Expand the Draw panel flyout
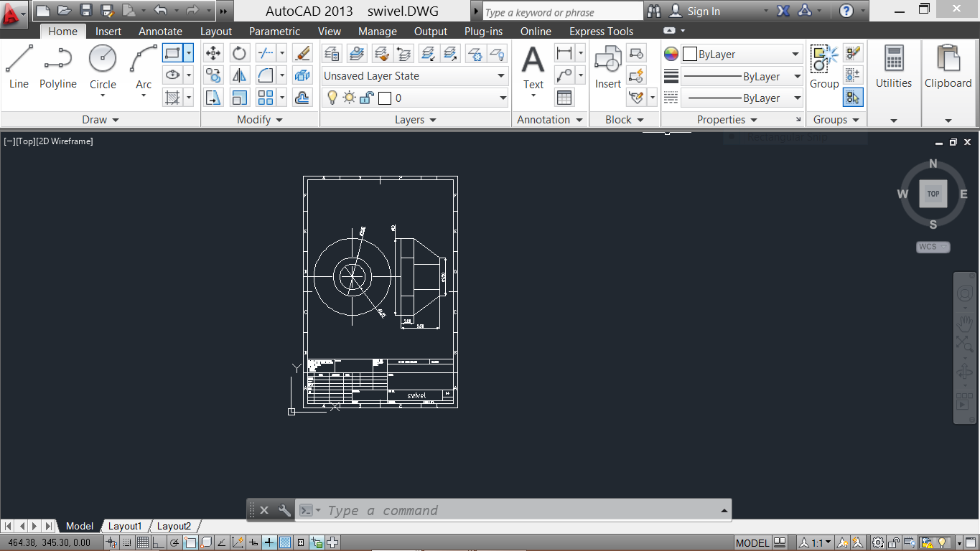Viewport: 980px width, 551px height. click(x=101, y=120)
